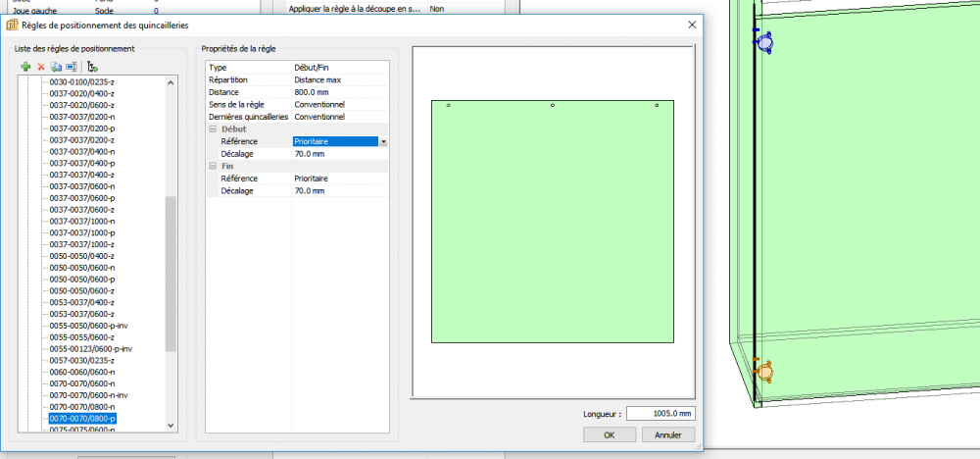Select rule 0037-0037/1000-p
980x459 pixels.
coord(82,232)
